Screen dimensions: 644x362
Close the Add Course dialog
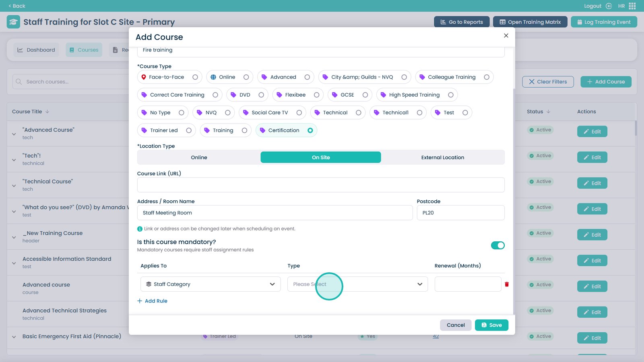click(506, 35)
